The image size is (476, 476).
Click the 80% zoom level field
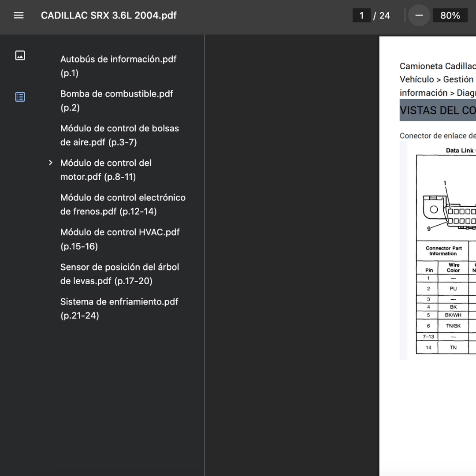(x=450, y=15)
